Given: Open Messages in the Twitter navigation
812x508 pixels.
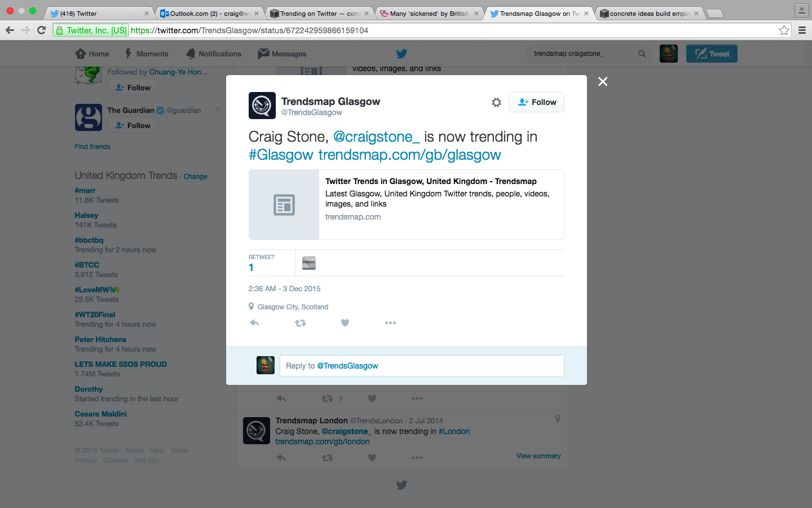Looking at the screenshot, I should point(282,54).
